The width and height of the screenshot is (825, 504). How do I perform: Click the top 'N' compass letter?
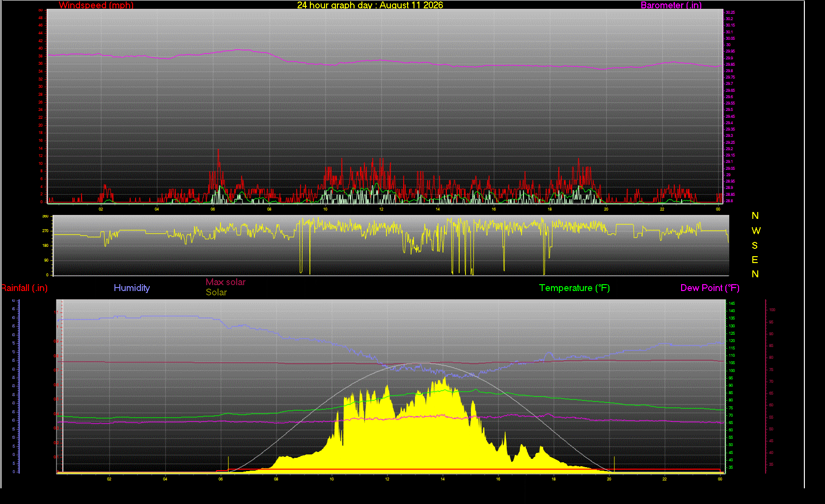pos(755,215)
